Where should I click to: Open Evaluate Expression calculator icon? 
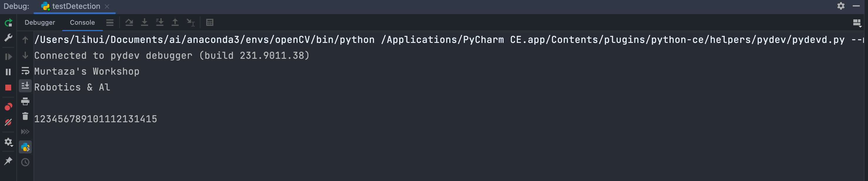[x=210, y=23]
